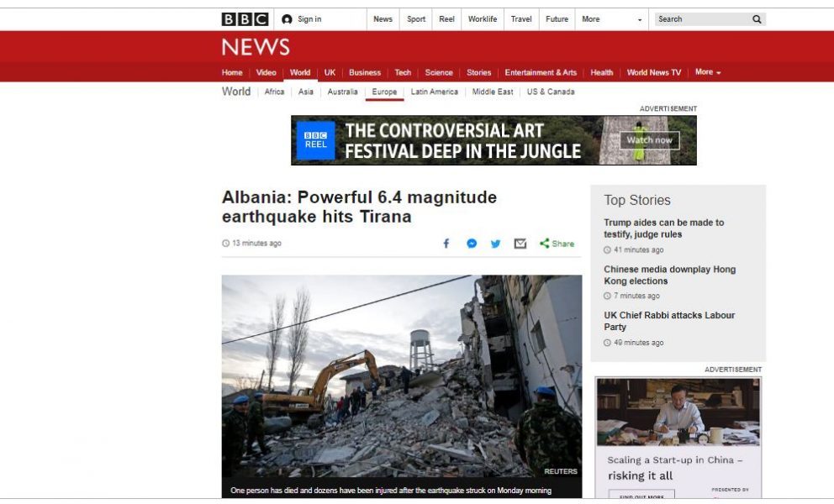Image resolution: width=834 pixels, height=504 pixels.
Task: Click the green Share icon
Action: (544, 243)
